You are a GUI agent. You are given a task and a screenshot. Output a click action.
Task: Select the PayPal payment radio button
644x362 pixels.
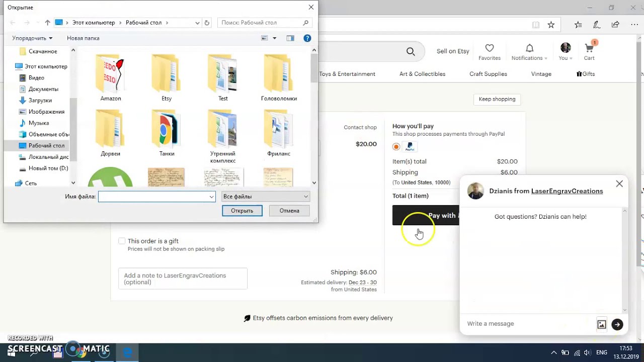click(x=396, y=147)
